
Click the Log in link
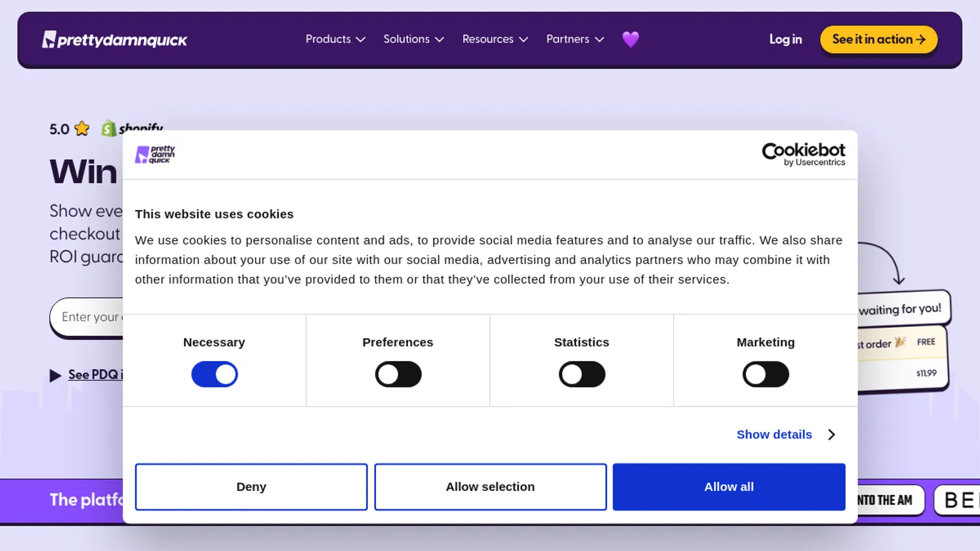point(785,39)
